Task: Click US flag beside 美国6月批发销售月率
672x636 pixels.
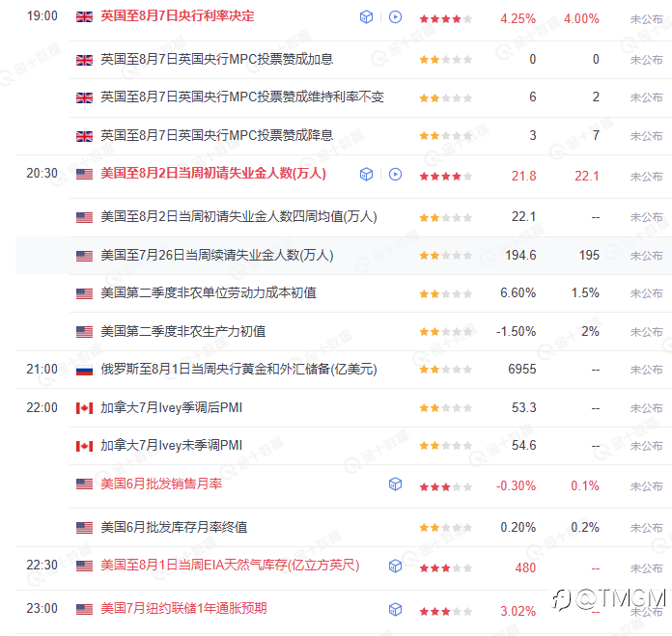Action: (84, 484)
